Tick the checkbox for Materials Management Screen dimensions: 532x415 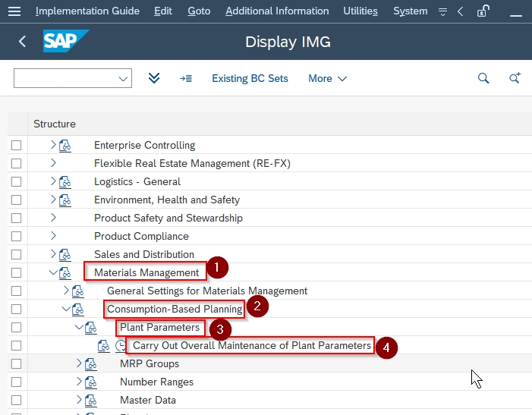(16, 272)
